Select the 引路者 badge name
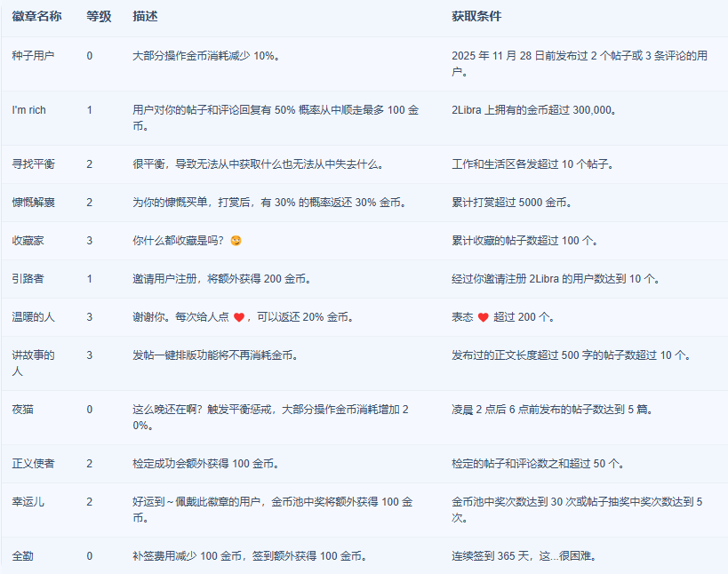This screenshot has height=574, width=728. tap(28, 279)
